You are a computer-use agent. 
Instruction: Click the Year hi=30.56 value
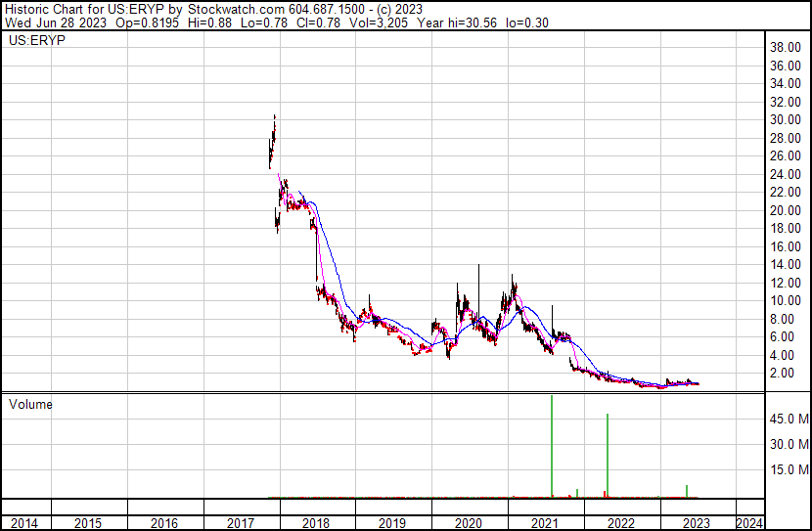pos(457,22)
